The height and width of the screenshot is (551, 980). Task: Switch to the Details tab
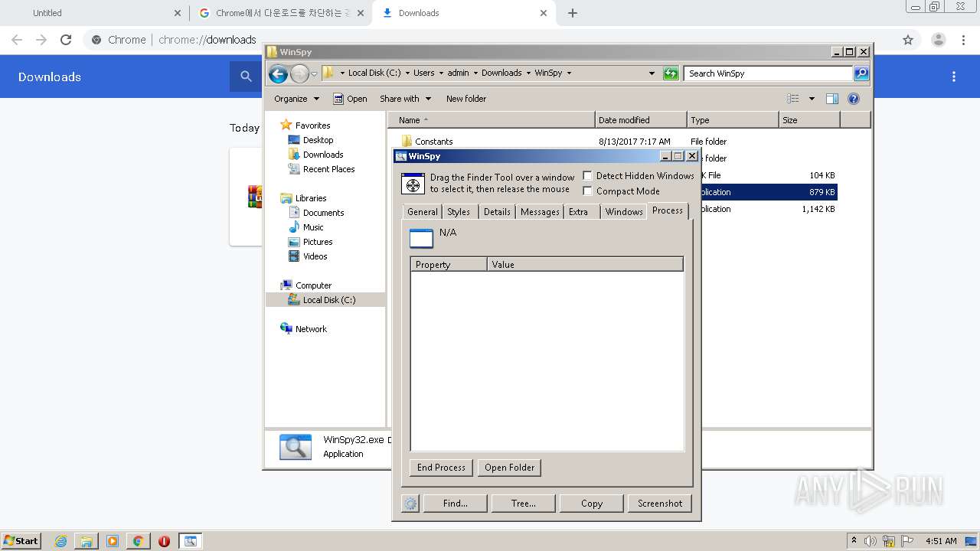(497, 212)
